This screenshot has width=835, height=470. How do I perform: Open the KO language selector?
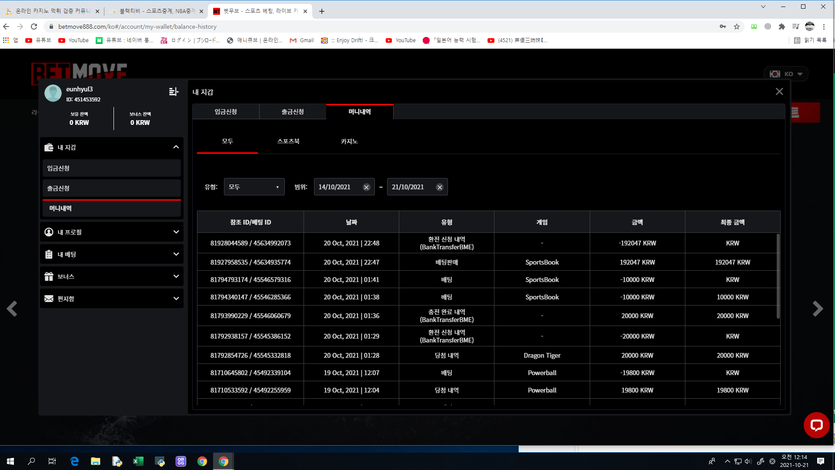tap(786, 74)
